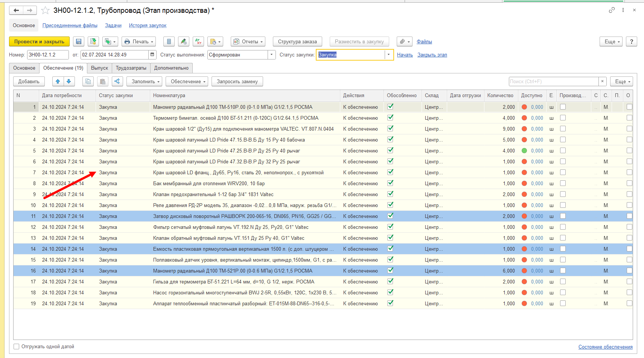
Task: Click the document movements list icon
Action: click(x=169, y=41)
